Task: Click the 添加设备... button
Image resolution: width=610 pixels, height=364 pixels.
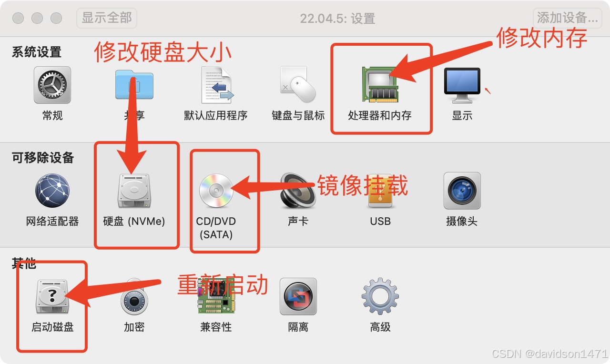Action: point(567,18)
